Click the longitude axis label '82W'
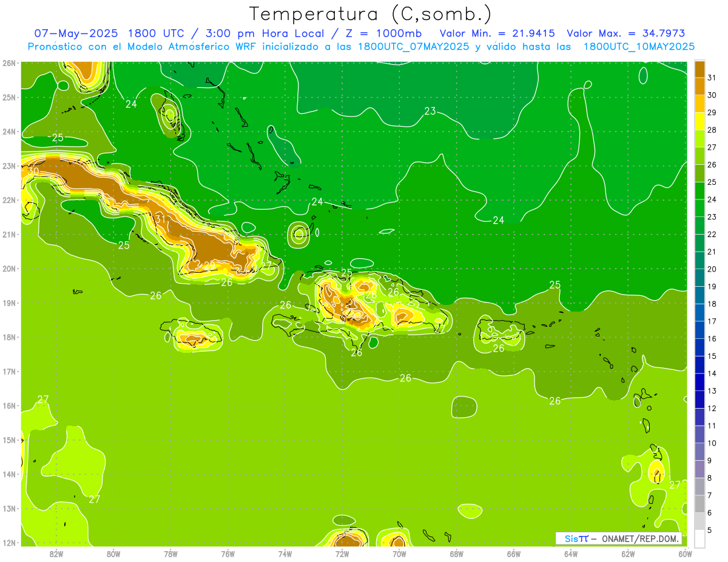Viewport: 728px width, 562px height. 56,554
